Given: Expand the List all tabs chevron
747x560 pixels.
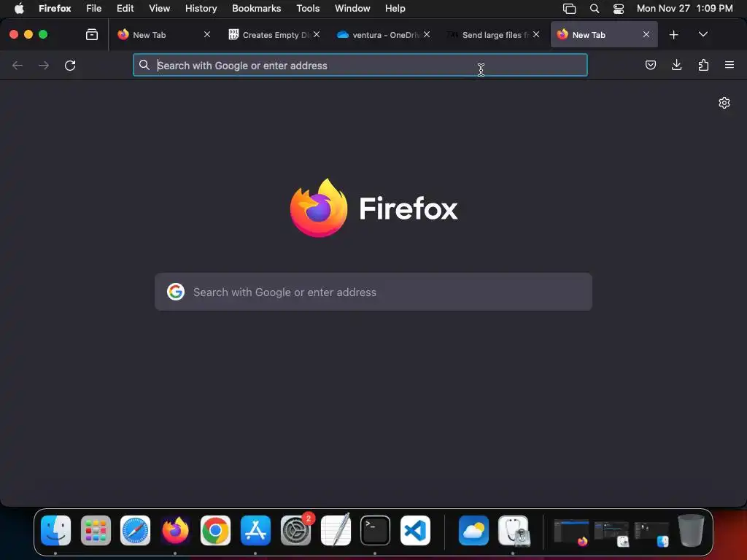Looking at the screenshot, I should (703, 34).
